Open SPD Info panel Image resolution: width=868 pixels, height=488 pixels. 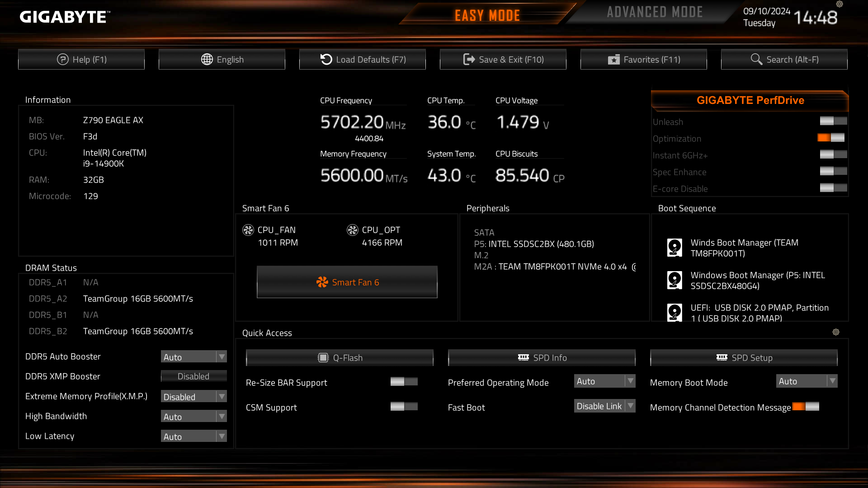[542, 358]
